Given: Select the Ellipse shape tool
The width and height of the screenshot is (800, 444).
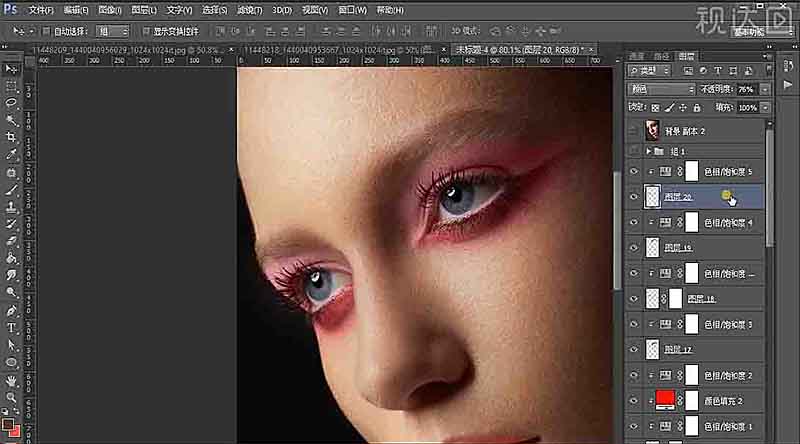Looking at the screenshot, I should (11, 363).
